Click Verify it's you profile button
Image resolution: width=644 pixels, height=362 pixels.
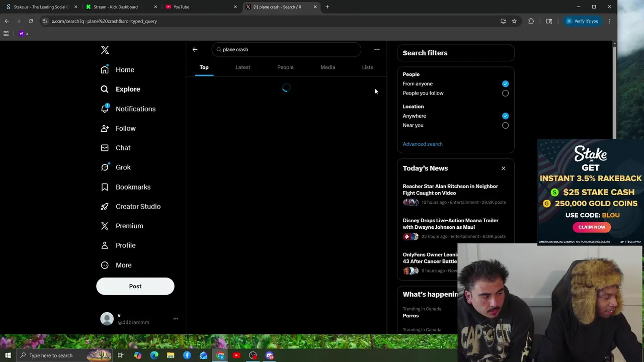pyautogui.click(x=582, y=21)
